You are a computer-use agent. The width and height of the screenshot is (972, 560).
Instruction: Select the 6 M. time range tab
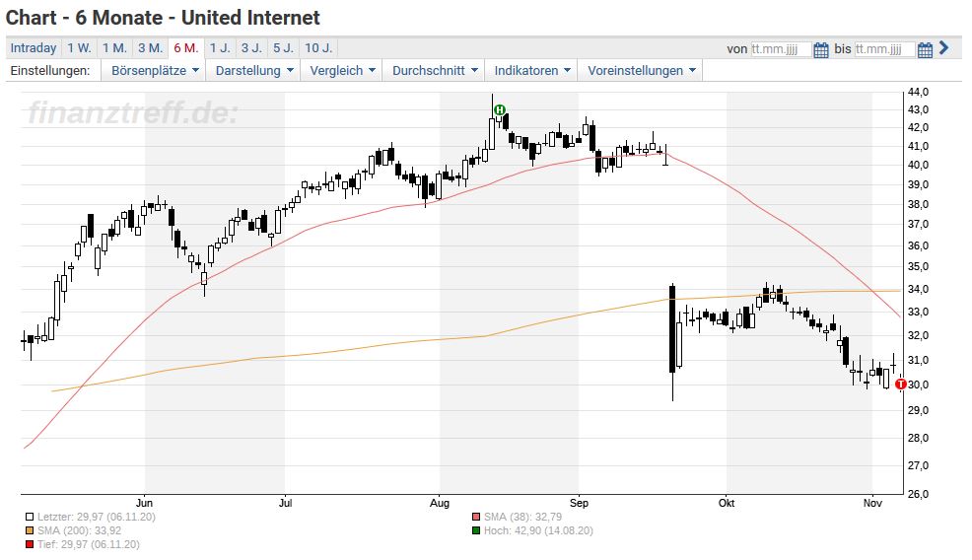click(186, 48)
